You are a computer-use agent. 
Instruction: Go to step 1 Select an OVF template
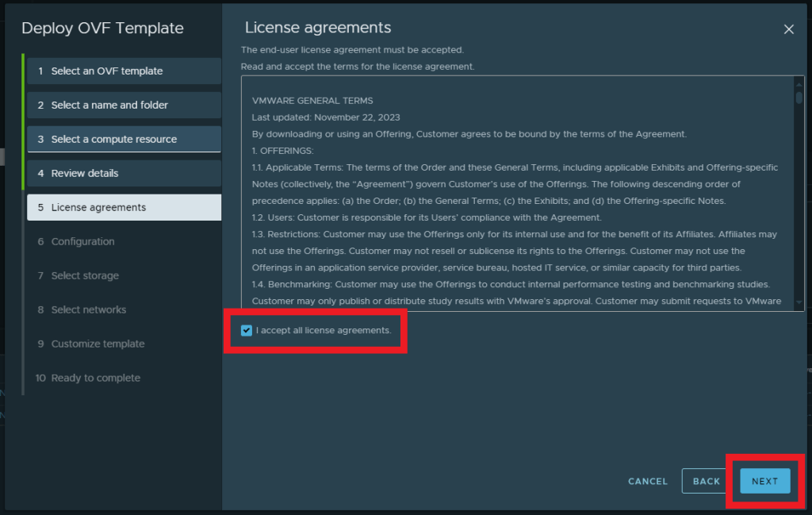click(124, 71)
